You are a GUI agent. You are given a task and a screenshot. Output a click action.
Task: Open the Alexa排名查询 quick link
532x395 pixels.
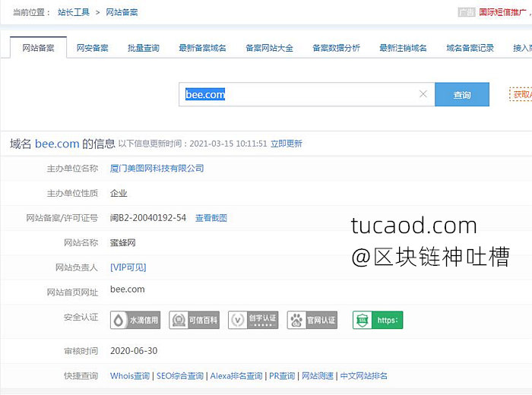pyautogui.click(x=236, y=376)
